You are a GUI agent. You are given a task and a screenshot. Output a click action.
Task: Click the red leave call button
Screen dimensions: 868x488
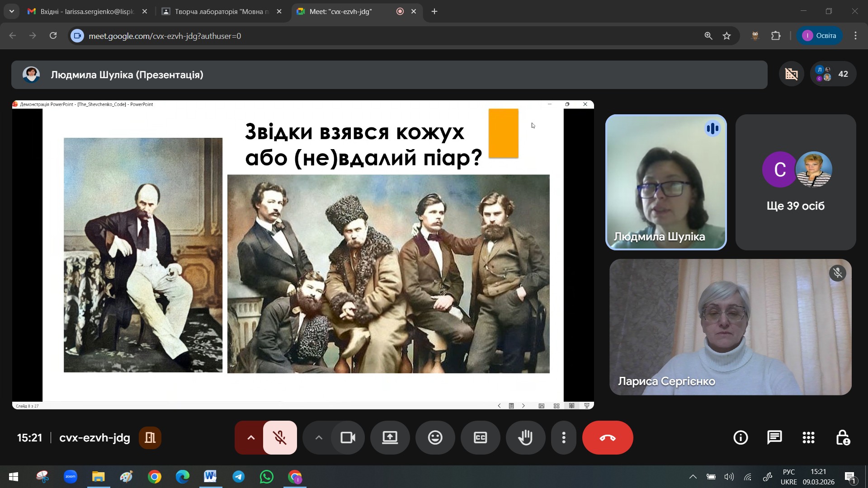point(607,437)
